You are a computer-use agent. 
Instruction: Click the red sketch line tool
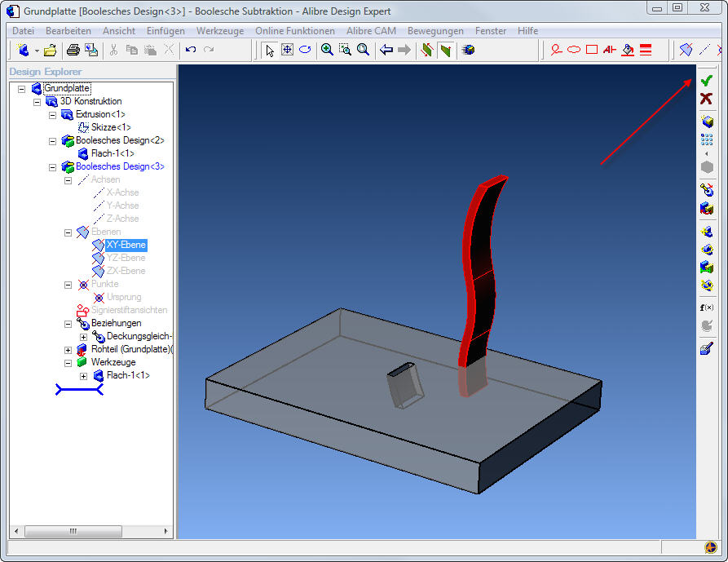[556, 50]
